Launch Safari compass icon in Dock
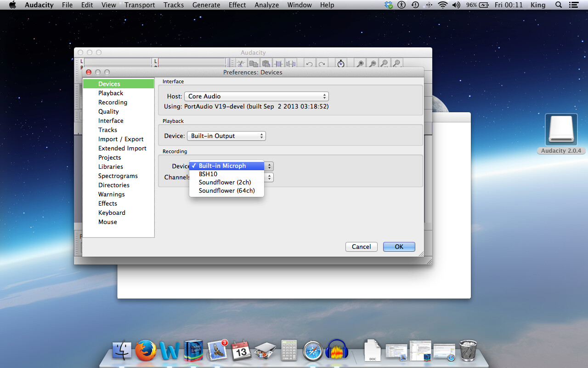The image size is (588, 368). point(313,351)
